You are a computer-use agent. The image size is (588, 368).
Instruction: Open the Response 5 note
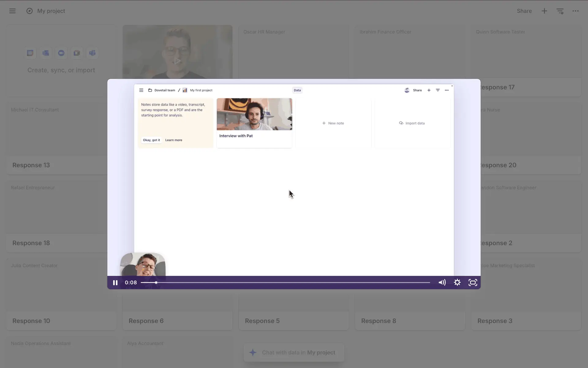pos(262,321)
